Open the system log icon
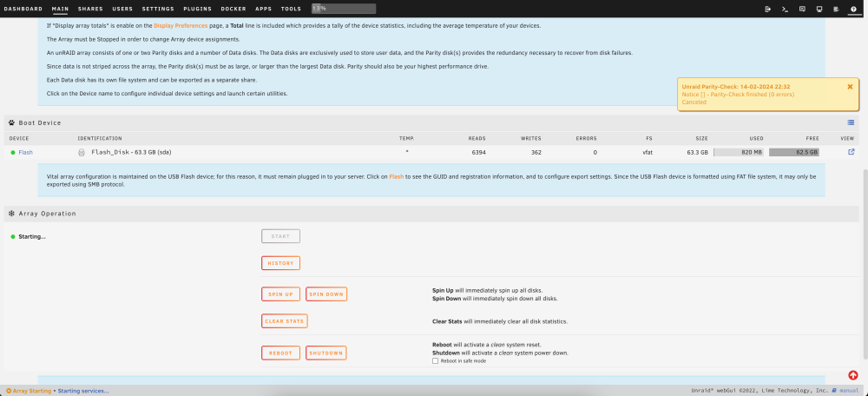868x396 pixels. pyautogui.click(x=837, y=9)
